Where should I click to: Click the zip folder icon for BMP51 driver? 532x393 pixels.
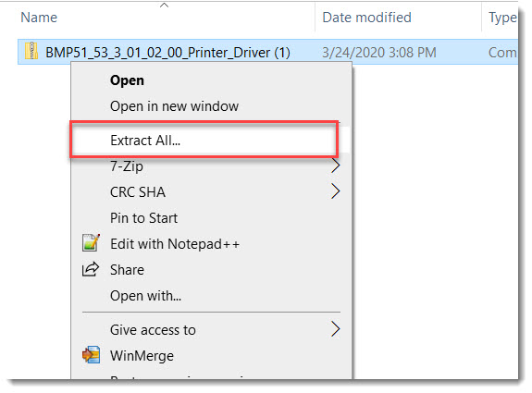point(31,51)
